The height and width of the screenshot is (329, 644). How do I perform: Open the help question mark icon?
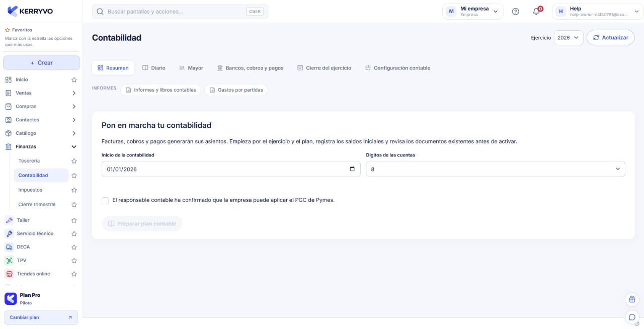[515, 12]
